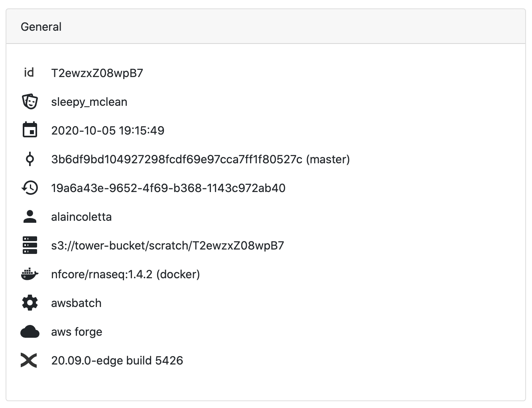Image resolution: width=532 pixels, height=408 pixels.
Task: Click the git commit icon
Action: coord(30,159)
